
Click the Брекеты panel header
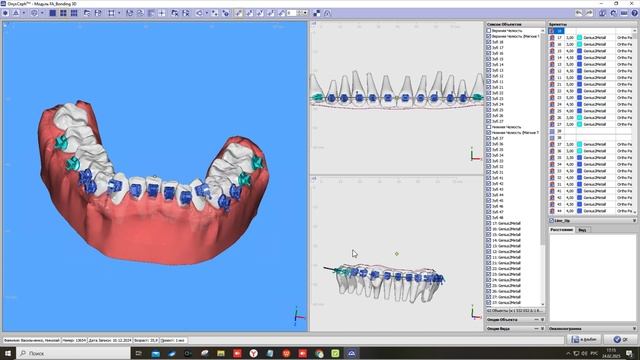tap(592, 24)
